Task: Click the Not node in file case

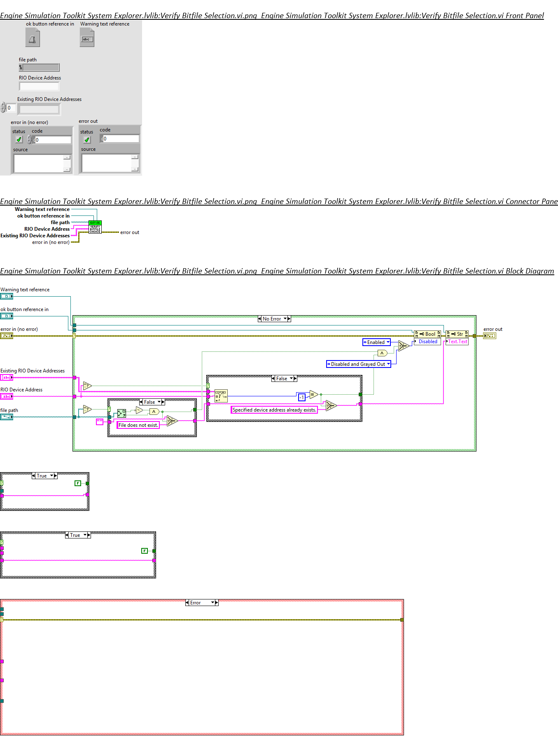Action: [139, 410]
